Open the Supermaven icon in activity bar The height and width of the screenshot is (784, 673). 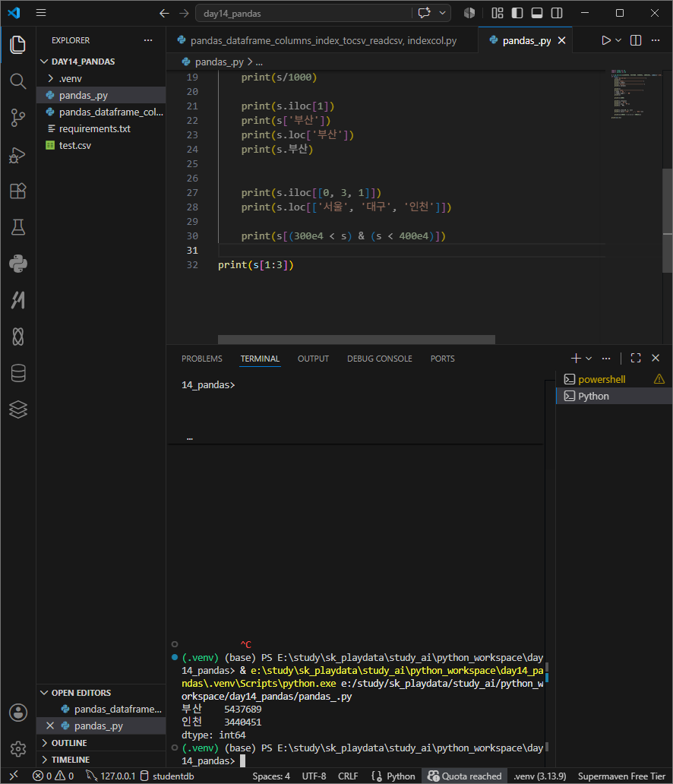point(18,300)
